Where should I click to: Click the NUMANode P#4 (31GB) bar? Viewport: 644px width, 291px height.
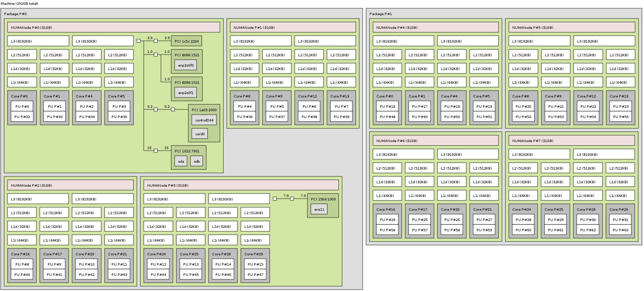(x=436, y=27)
